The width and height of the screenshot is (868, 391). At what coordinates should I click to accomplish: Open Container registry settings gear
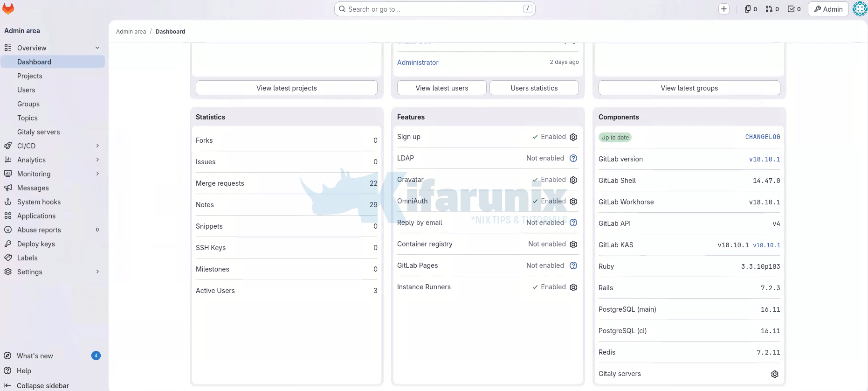pyautogui.click(x=573, y=244)
